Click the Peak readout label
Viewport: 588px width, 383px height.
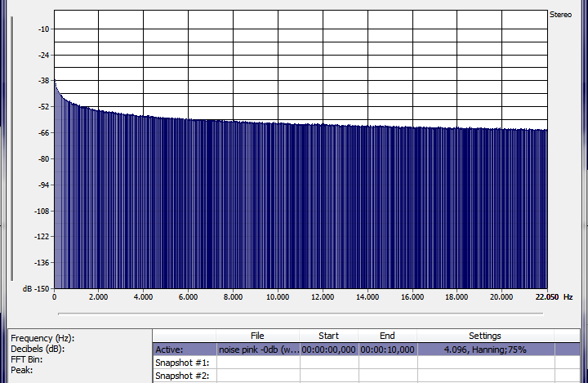21,370
